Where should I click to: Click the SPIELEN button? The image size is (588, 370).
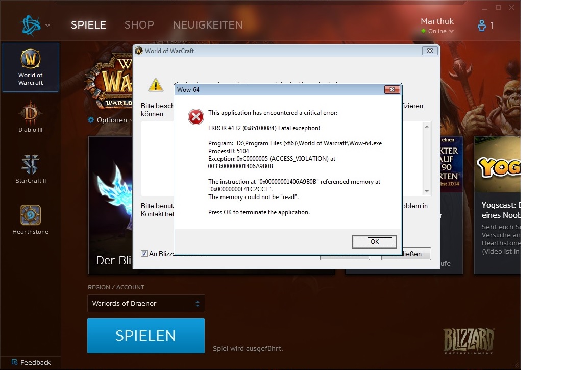tap(146, 335)
